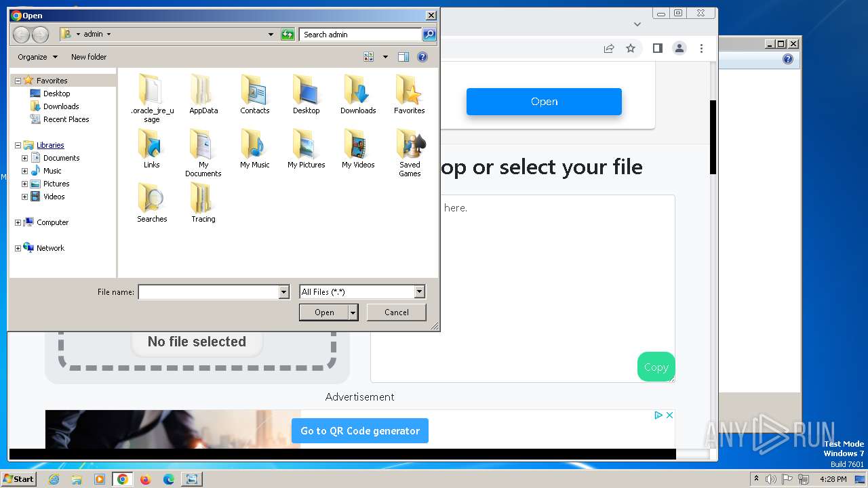Click the Search admin field

[360, 35]
